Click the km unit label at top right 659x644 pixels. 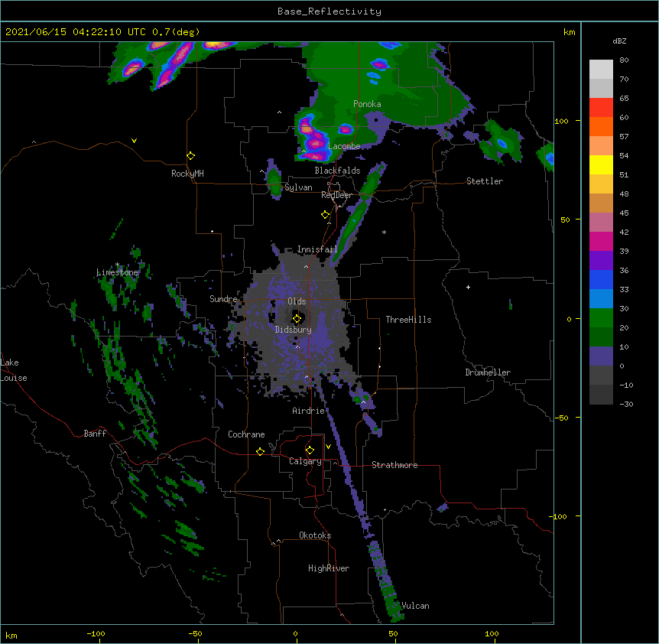point(570,32)
